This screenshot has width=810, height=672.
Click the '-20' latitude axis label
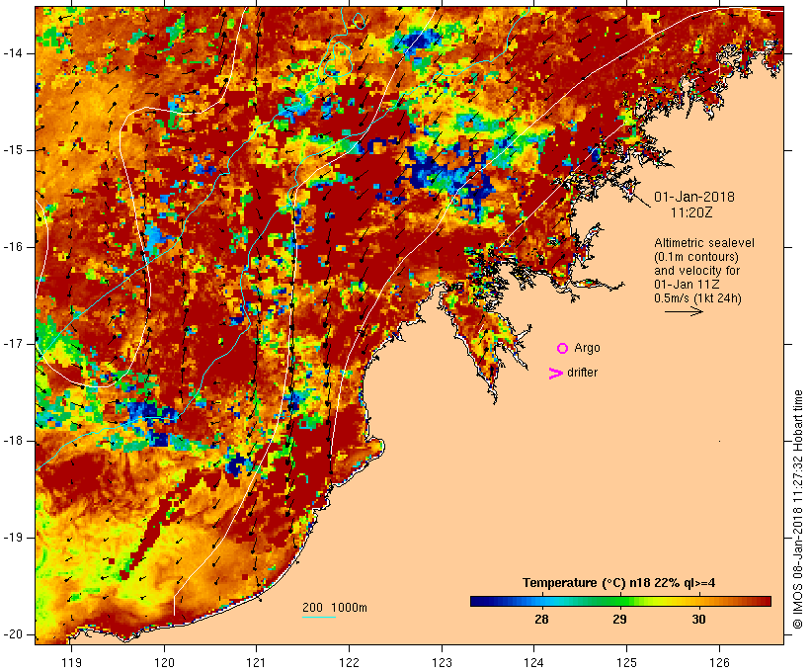click(x=13, y=634)
